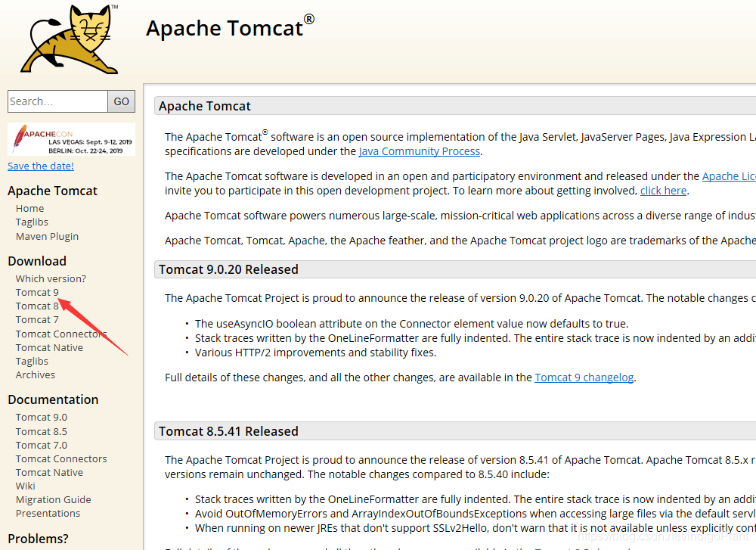Open Tomcat 7.0 documentation
Image resolution: width=756 pixels, height=550 pixels.
pyautogui.click(x=42, y=445)
